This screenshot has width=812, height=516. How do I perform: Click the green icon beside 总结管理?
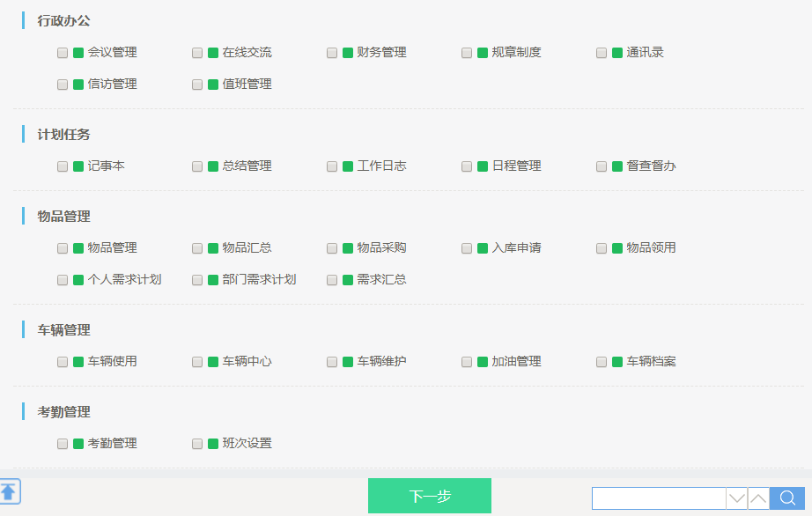tap(213, 166)
